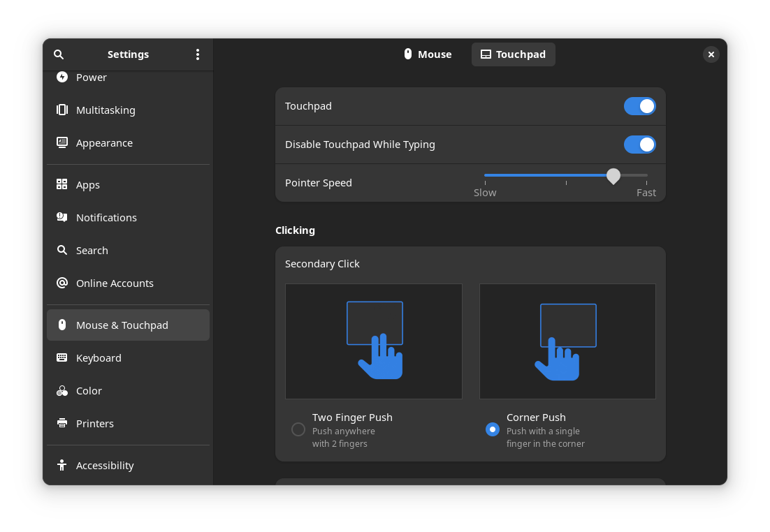Click the Pointer Speed slider handle
Screen dimensions: 770x532
(x=613, y=175)
